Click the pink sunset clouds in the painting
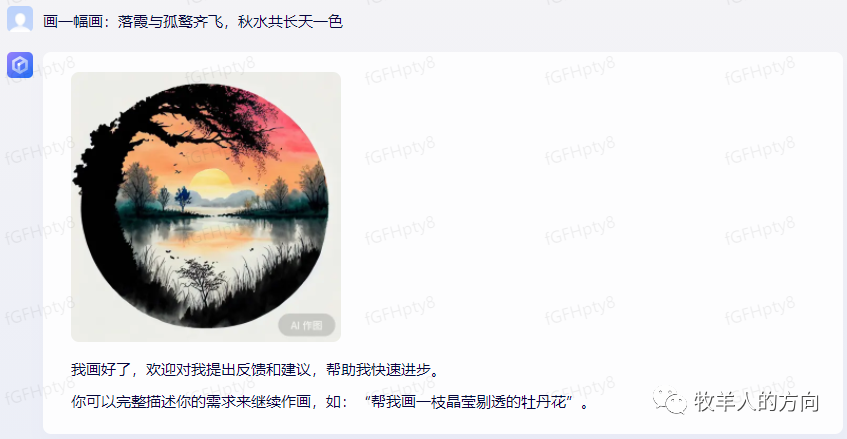Screen dimensions: 847x439 click(x=294, y=130)
